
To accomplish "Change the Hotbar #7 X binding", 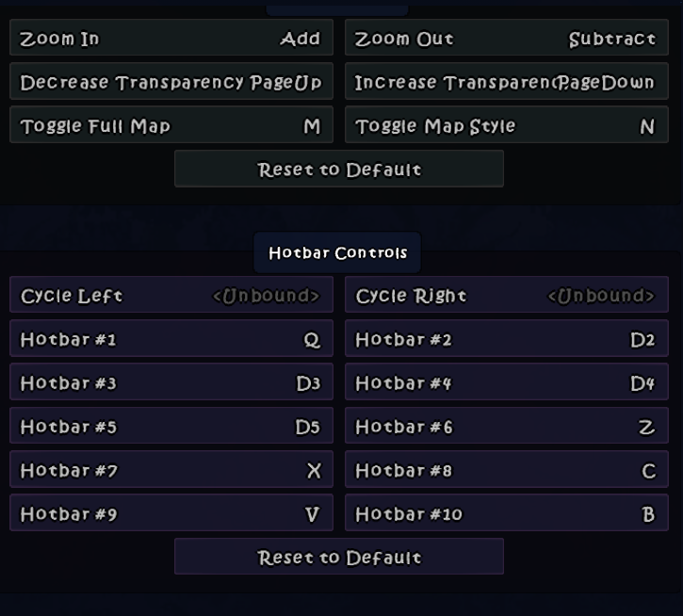I will [171, 470].
